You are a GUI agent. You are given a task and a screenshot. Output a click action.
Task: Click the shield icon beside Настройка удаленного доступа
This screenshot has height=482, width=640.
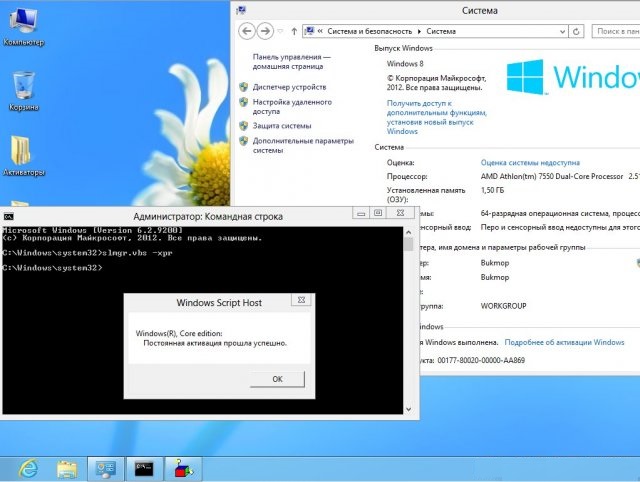click(244, 102)
